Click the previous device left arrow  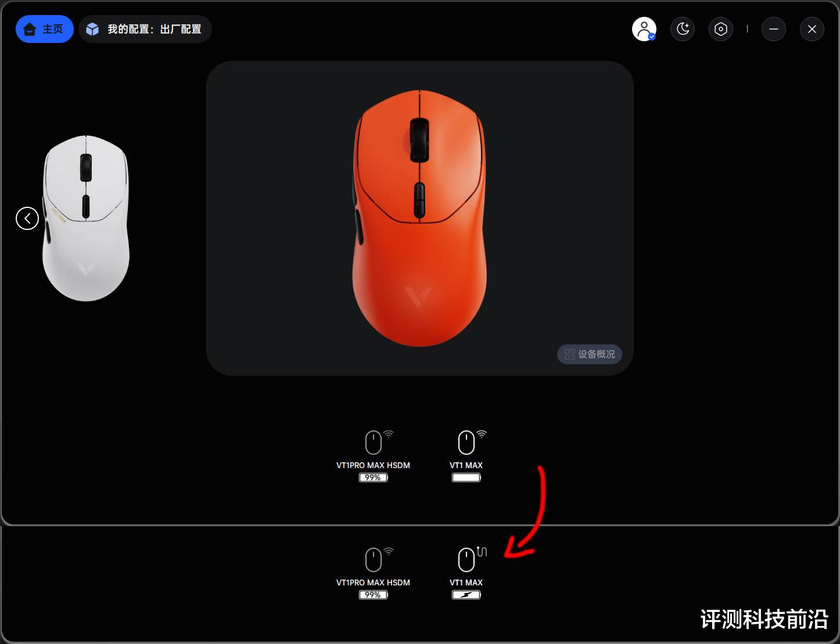[27, 218]
